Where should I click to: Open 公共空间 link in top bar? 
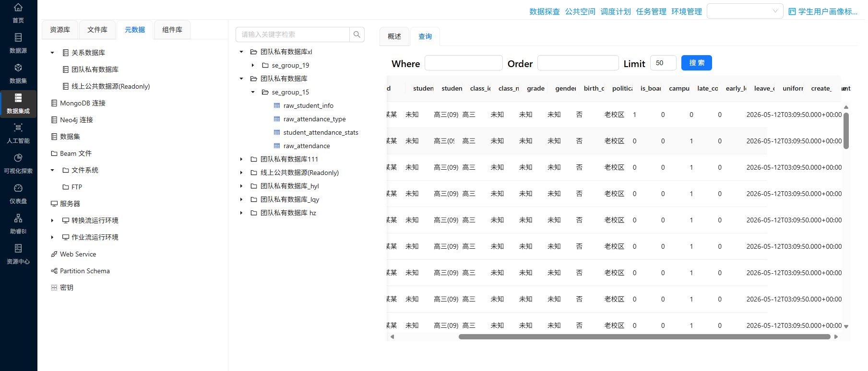[580, 12]
